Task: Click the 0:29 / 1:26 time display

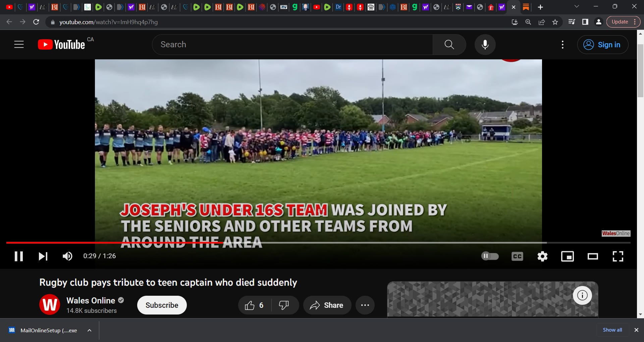Action: (x=100, y=256)
